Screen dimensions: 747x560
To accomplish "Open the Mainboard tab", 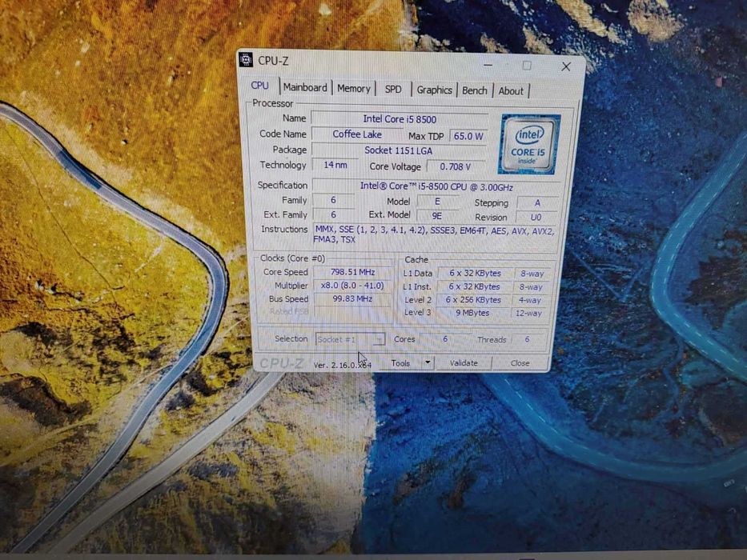I will tap(305, 88).
